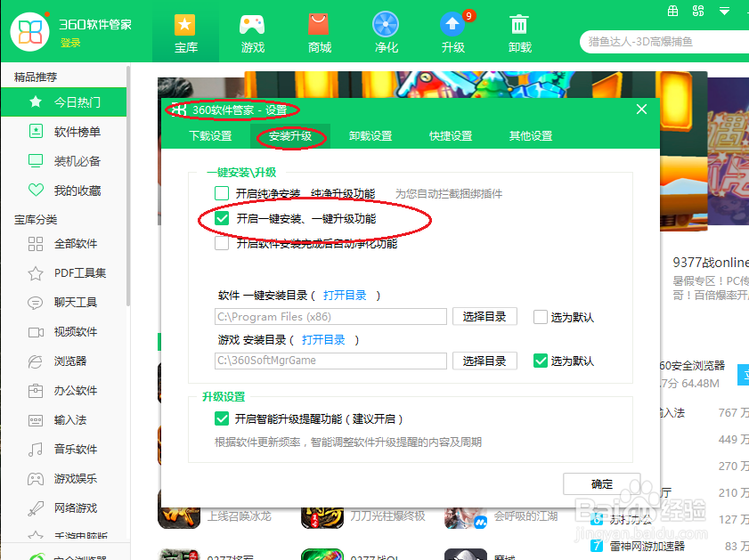Open the 升级 upgrade arrow section
This screenshot has width=749, height=560.
(x=452, y=31)
